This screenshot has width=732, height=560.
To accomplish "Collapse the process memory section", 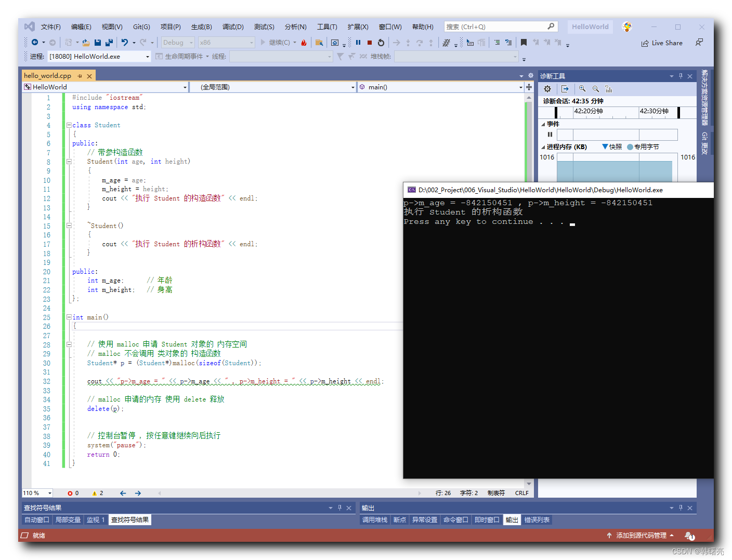I will coord(543,147).
